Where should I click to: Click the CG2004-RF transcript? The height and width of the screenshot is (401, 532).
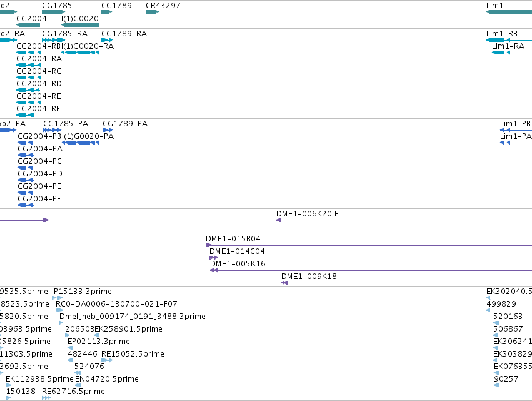(26, 116)
